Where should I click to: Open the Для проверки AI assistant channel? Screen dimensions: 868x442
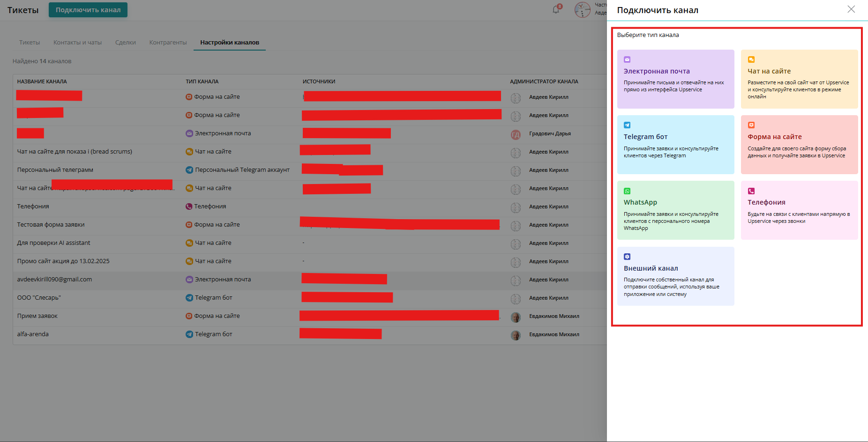coord(53,243)
